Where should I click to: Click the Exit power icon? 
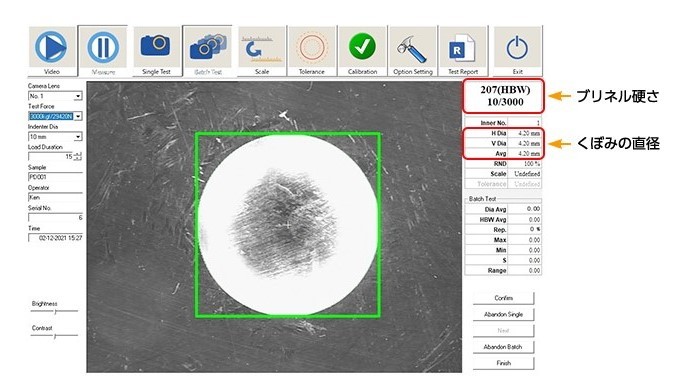coord(517,51)
